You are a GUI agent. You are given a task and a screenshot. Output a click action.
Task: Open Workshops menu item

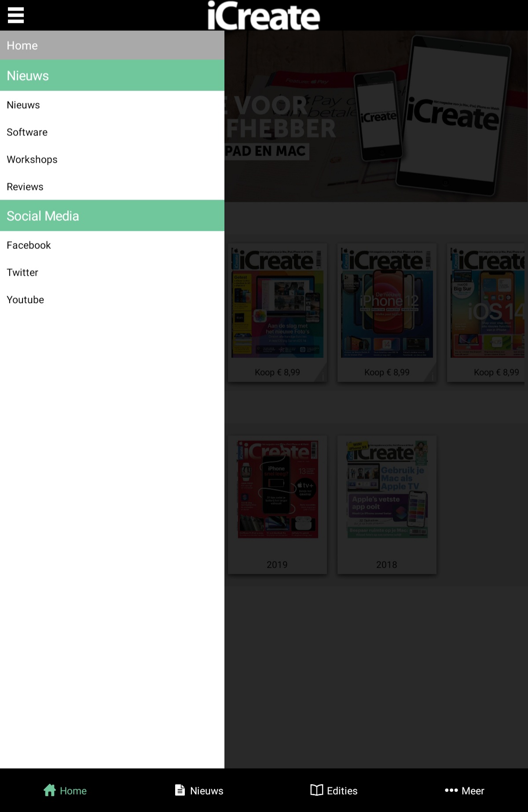[112, 159]
